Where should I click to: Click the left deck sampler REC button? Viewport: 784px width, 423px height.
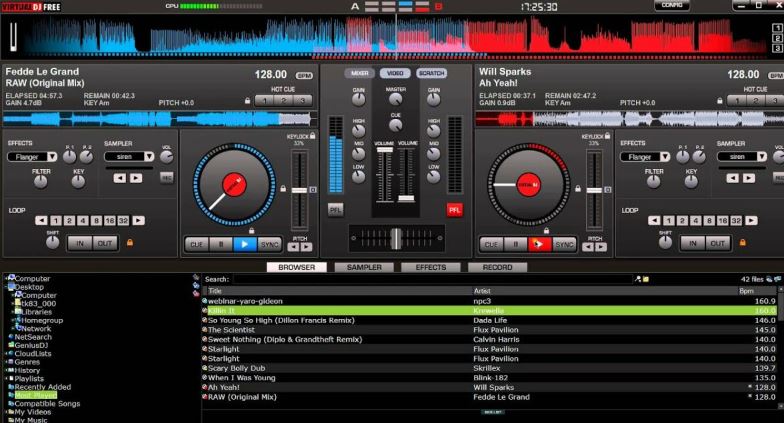[x=166, y=178]
